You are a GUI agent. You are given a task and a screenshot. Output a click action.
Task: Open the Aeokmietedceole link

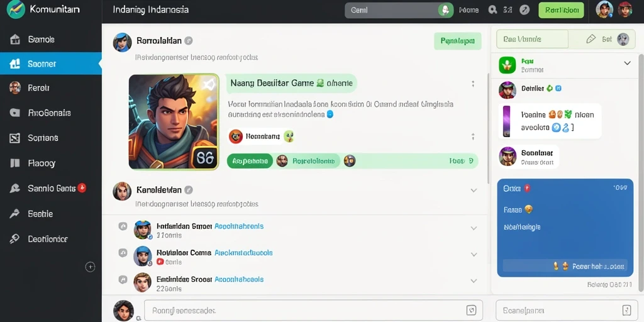pos(243,253)
